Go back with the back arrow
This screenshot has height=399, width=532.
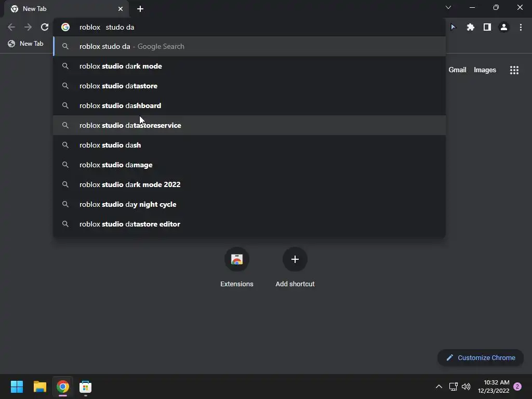coord(11,27)
